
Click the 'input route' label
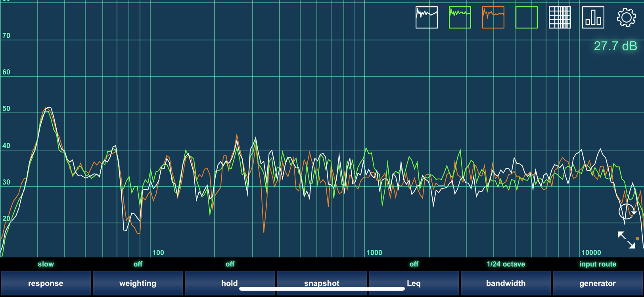pyautogui.click(x=597, y=264)
